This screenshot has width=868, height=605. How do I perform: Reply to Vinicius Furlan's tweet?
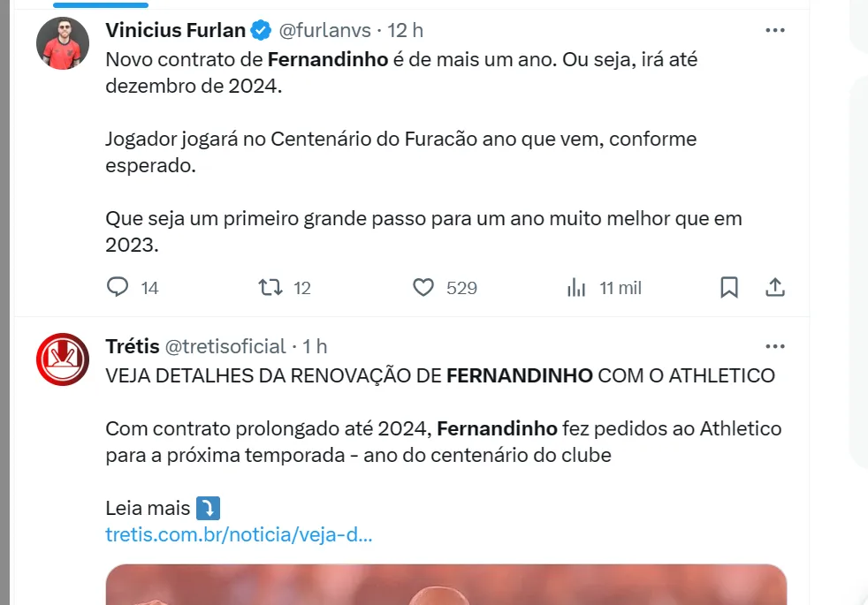point(118,288)
